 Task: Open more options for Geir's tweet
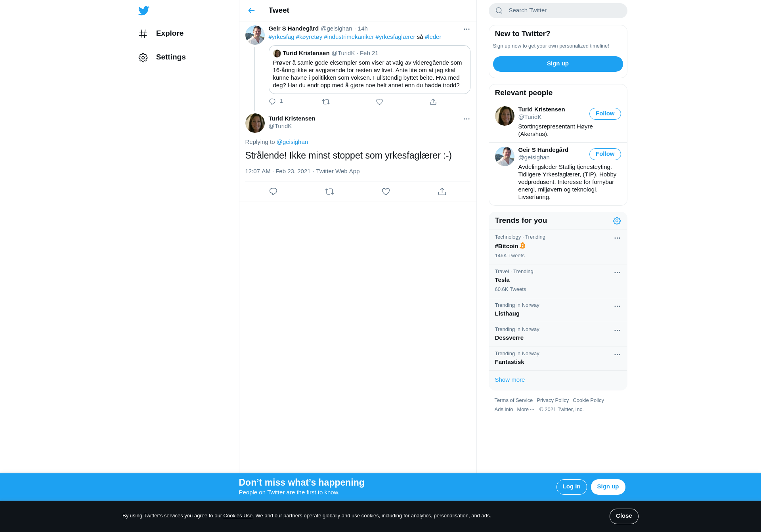click(467, 29)
